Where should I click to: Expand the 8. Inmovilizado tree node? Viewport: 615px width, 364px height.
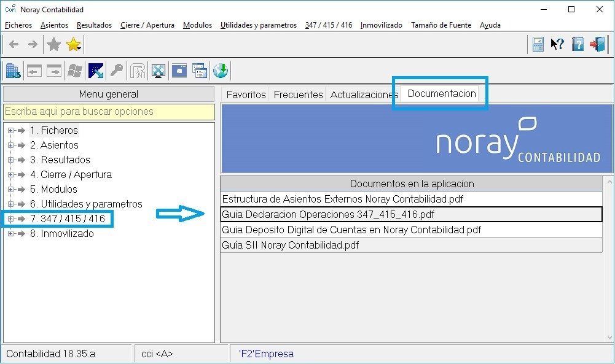pos(11,233)
